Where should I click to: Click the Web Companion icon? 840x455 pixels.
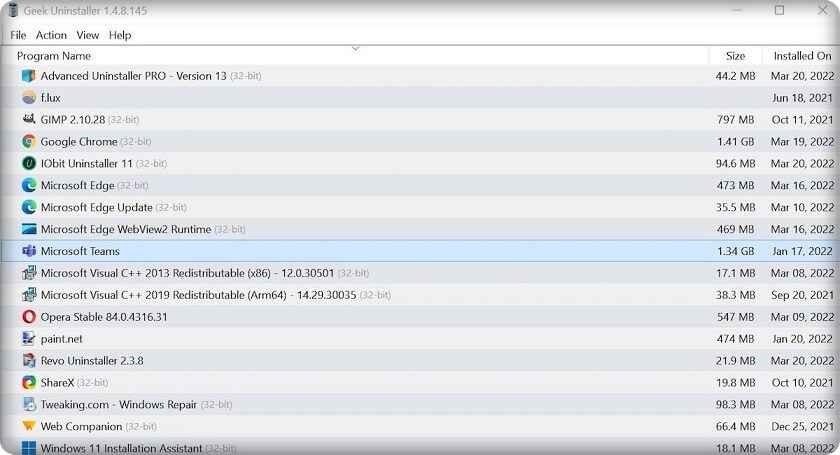29,427
